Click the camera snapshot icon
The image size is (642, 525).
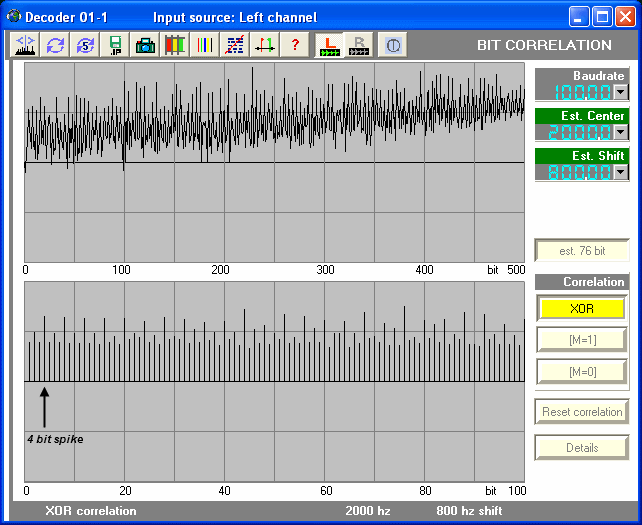point(145,45)
